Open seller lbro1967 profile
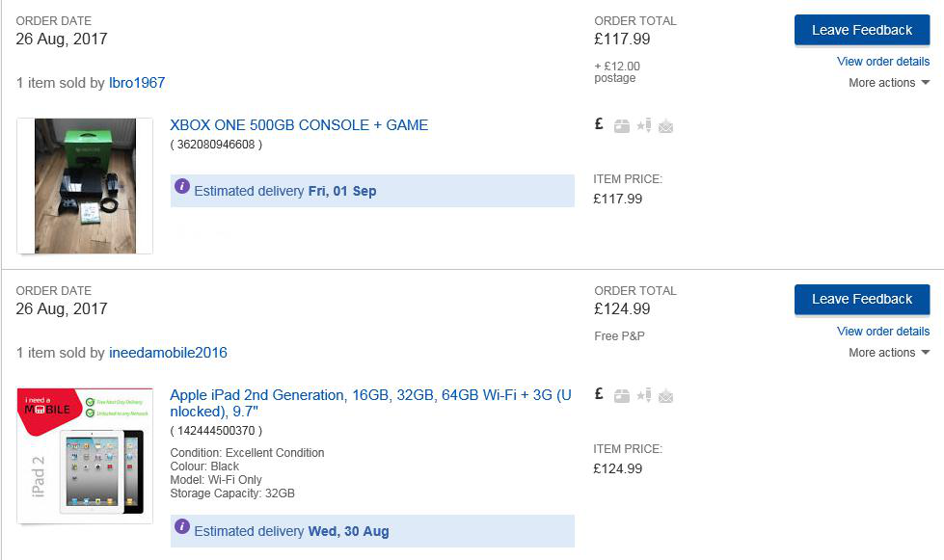 [137, 83]
